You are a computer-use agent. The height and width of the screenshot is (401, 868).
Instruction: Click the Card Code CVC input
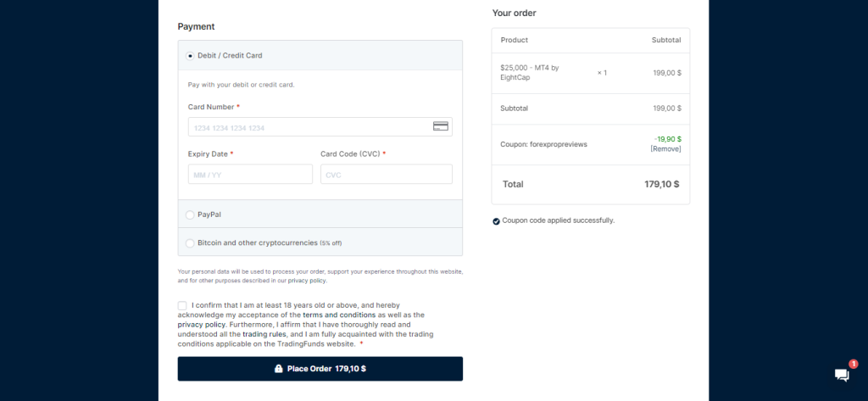pos(387,174)
